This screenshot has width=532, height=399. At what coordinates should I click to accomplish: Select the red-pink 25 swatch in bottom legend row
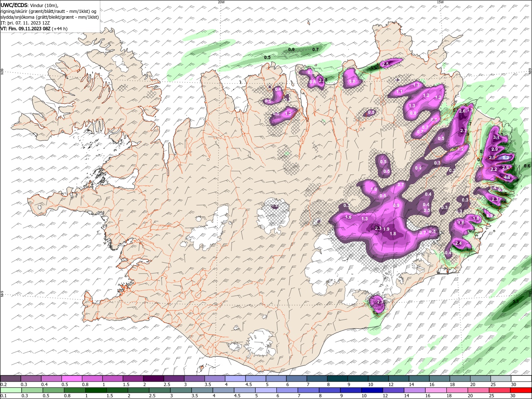point(500,390)
